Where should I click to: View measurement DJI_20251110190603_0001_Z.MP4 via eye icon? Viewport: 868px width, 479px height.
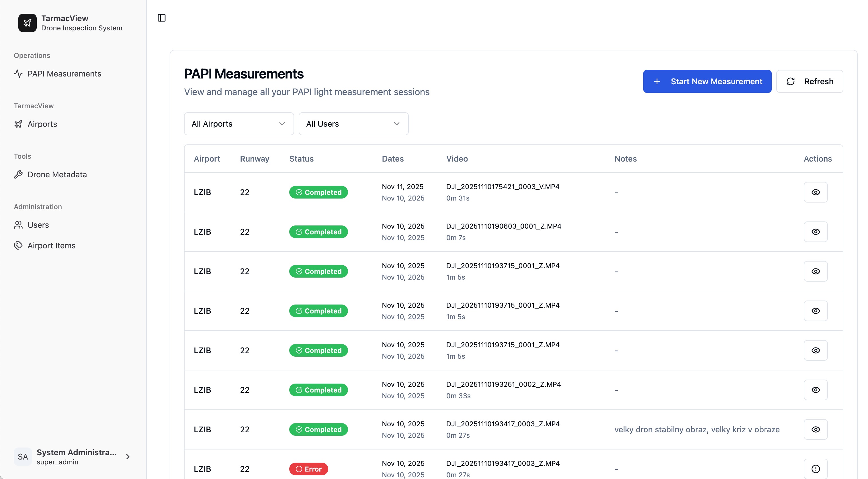(x=816, y=232)
